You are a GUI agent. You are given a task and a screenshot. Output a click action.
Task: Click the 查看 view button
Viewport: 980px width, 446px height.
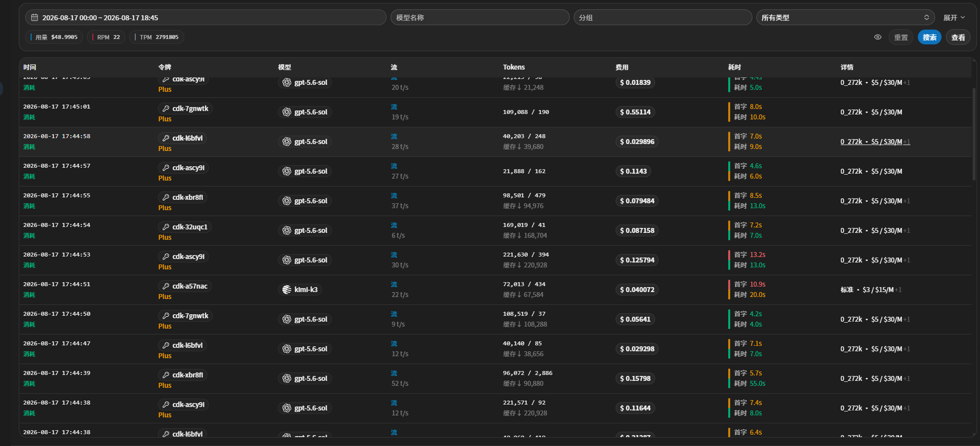[x=958, y=37]
